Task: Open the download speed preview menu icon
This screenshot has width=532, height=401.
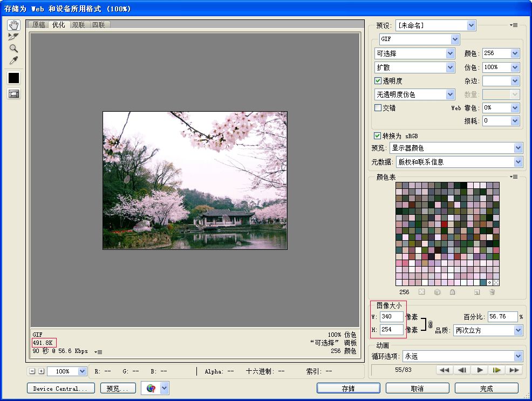Action: point(98,352)
